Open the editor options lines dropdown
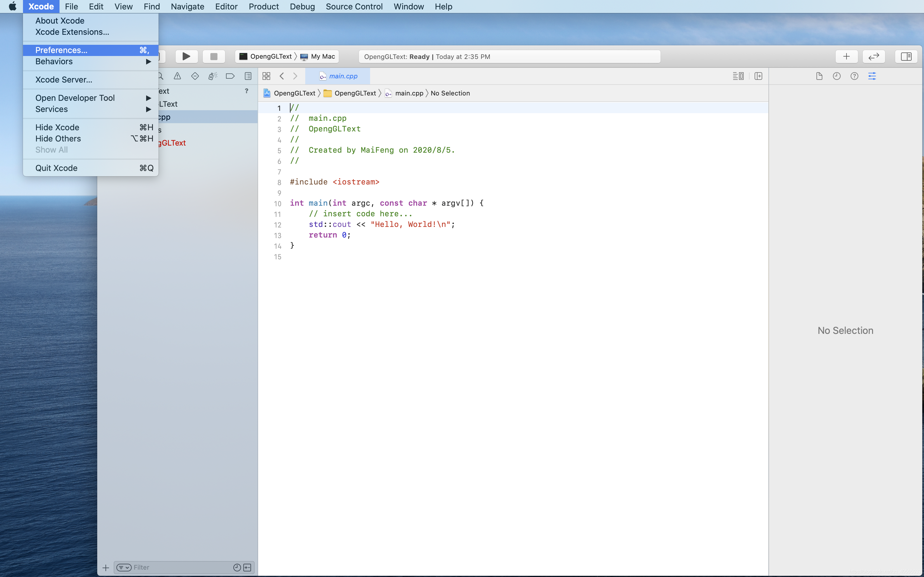Image resolution: width=924 pixels, height=577 pixels. 738,76
